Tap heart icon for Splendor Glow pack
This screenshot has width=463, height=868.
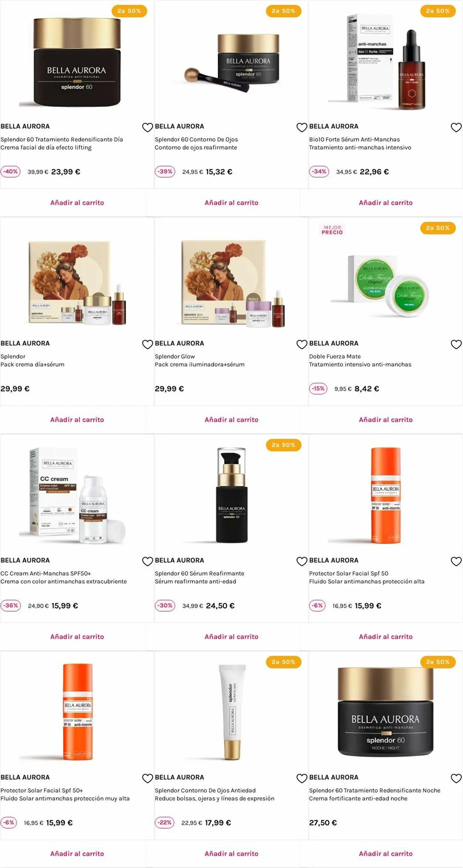[302, 344]
